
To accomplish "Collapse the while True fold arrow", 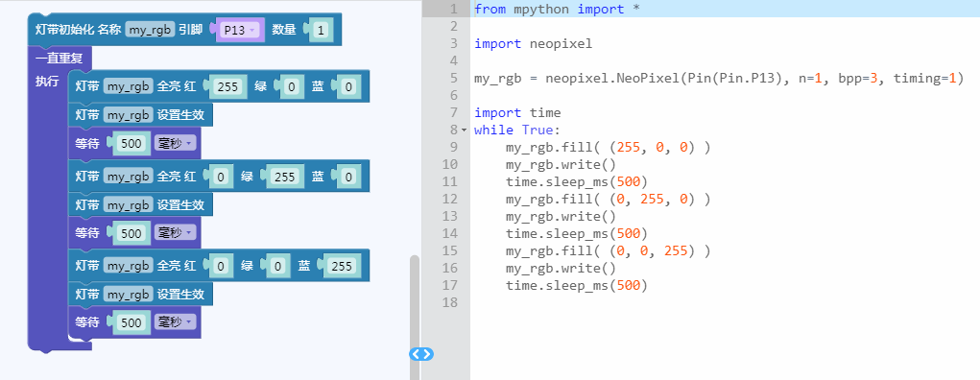I will coord(464,130).
